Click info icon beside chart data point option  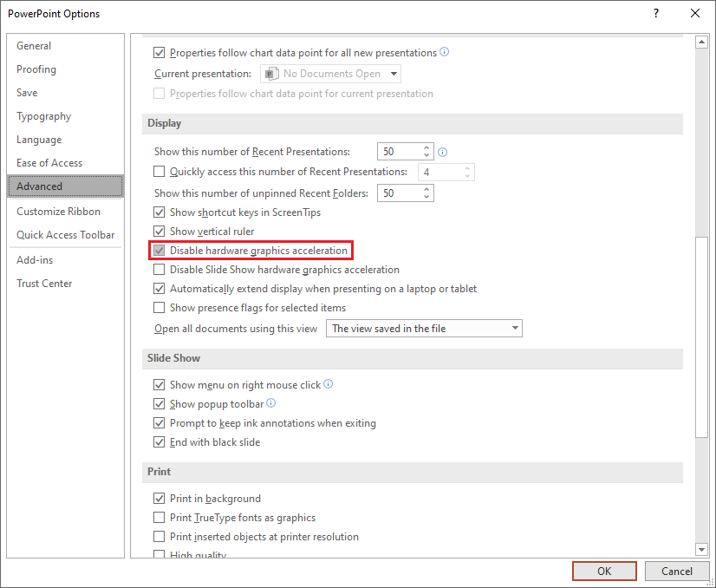[445, 52]
